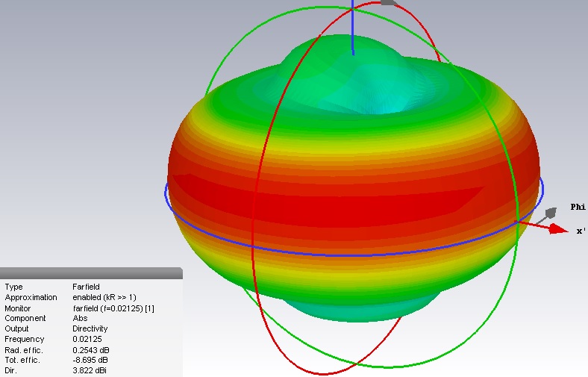This screenshot has height=377, width=588.
Task: Click the 'Approximation' label
Action: click(x=31, y=297)
